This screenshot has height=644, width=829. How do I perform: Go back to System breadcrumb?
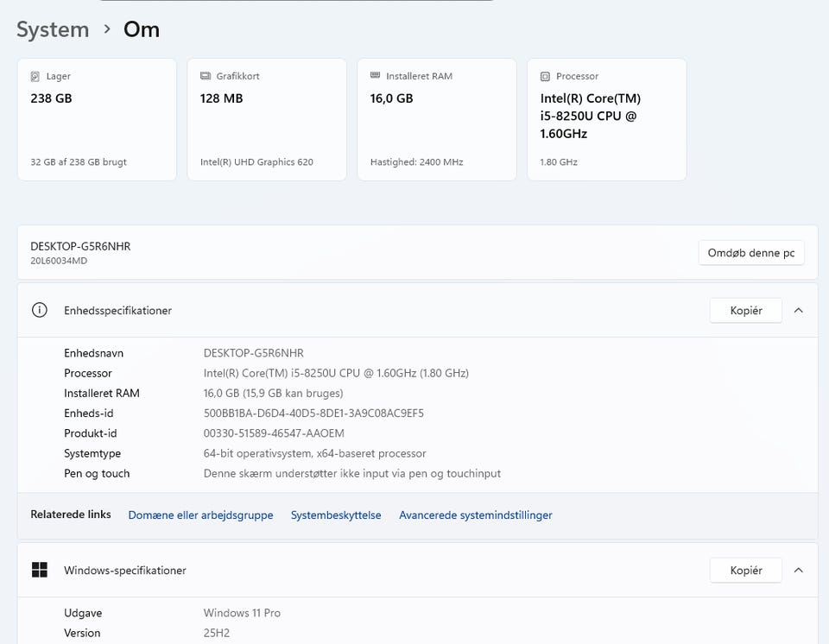click(x=53, y=29)
